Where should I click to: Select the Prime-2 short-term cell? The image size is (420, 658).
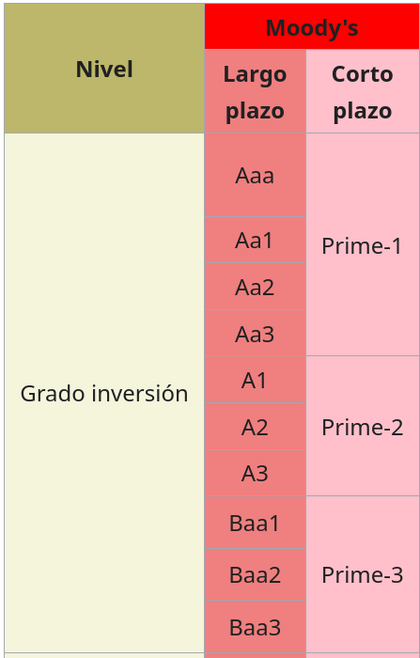pos(363,426)
